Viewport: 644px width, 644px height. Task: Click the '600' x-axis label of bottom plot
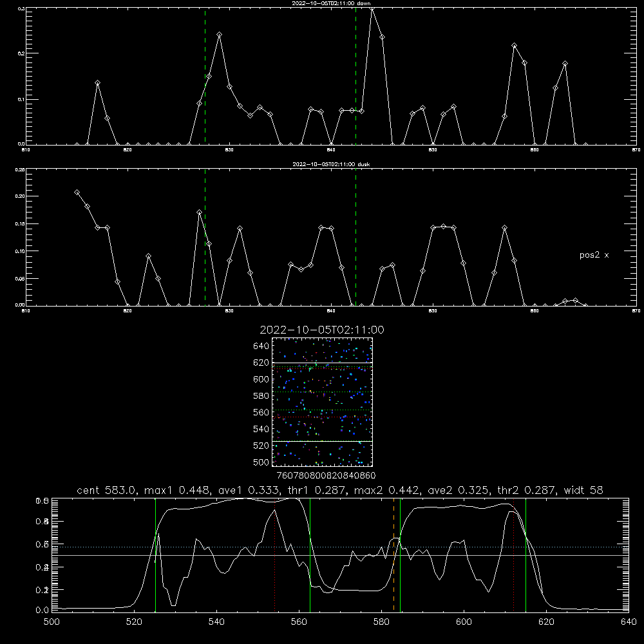[x=464, y=622]
